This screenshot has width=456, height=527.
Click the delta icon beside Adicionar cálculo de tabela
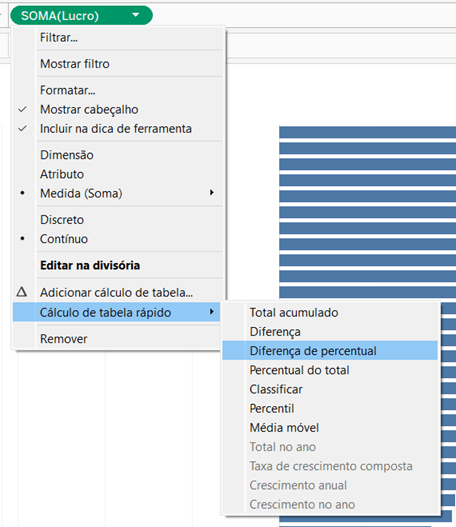coord(22,292)
